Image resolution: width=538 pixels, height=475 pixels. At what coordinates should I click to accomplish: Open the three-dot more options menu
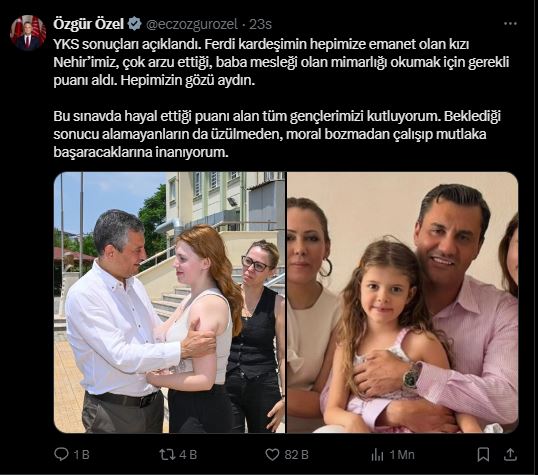(x=510, y=24)
